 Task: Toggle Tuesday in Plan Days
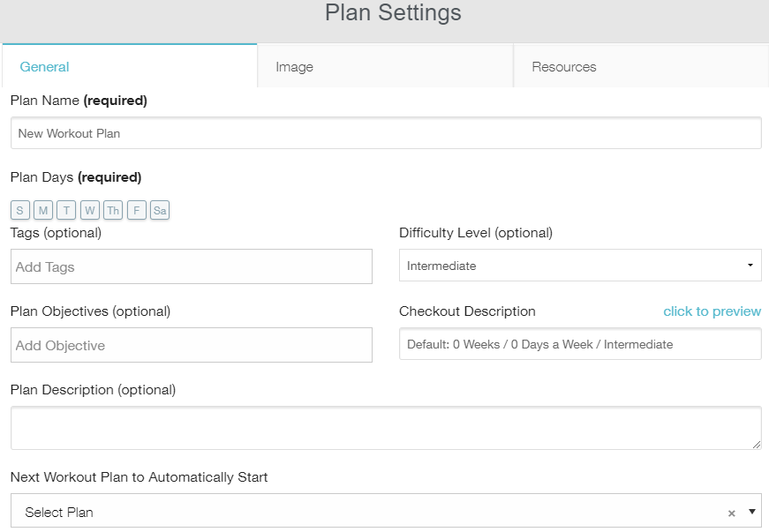tap(66, 210)
